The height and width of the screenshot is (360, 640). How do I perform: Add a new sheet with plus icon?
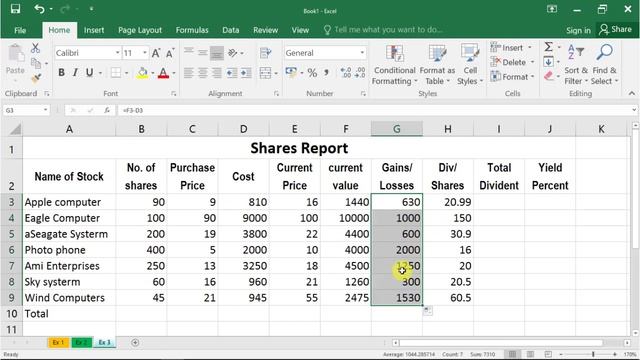point(135,342)
